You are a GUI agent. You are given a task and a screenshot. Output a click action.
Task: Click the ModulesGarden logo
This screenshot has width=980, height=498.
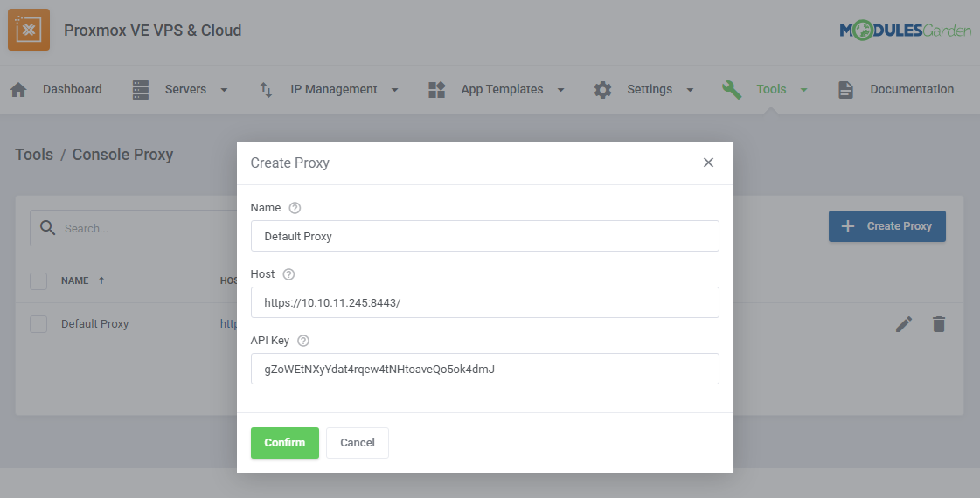point(905,31)
